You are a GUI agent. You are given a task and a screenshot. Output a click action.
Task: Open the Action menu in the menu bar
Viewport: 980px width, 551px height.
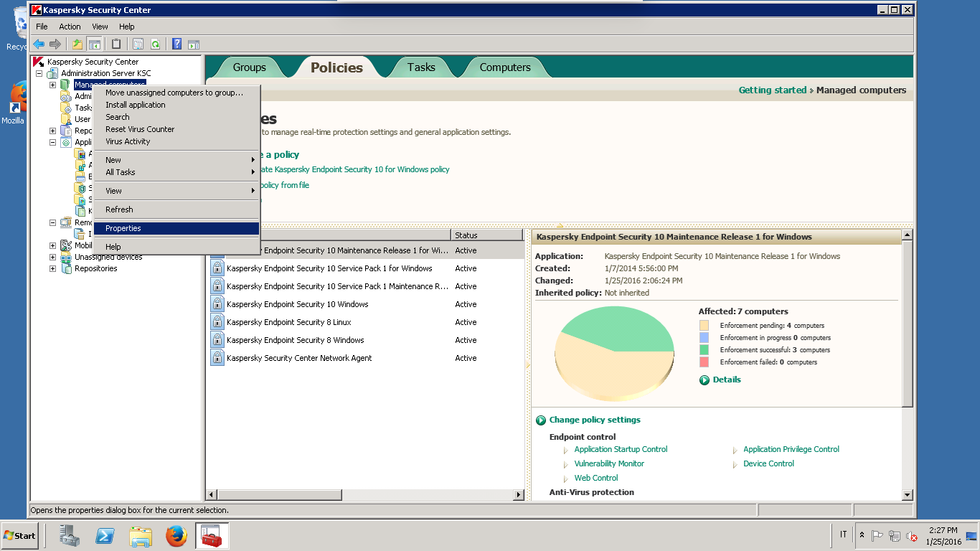pos(70,27)
